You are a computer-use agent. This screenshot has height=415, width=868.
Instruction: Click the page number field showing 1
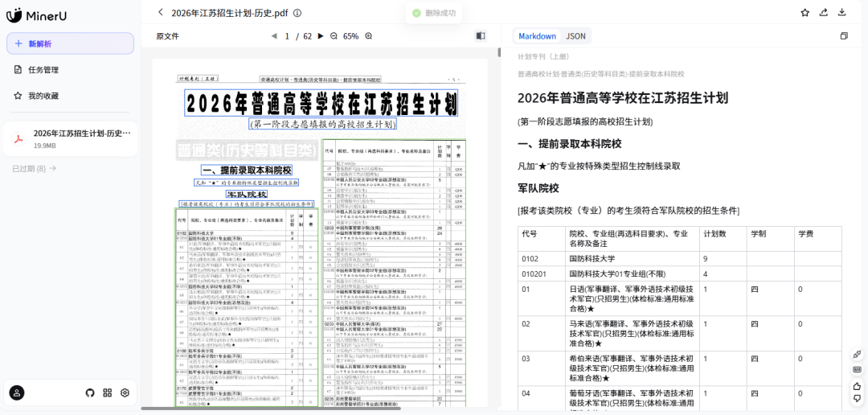[287, 36]
